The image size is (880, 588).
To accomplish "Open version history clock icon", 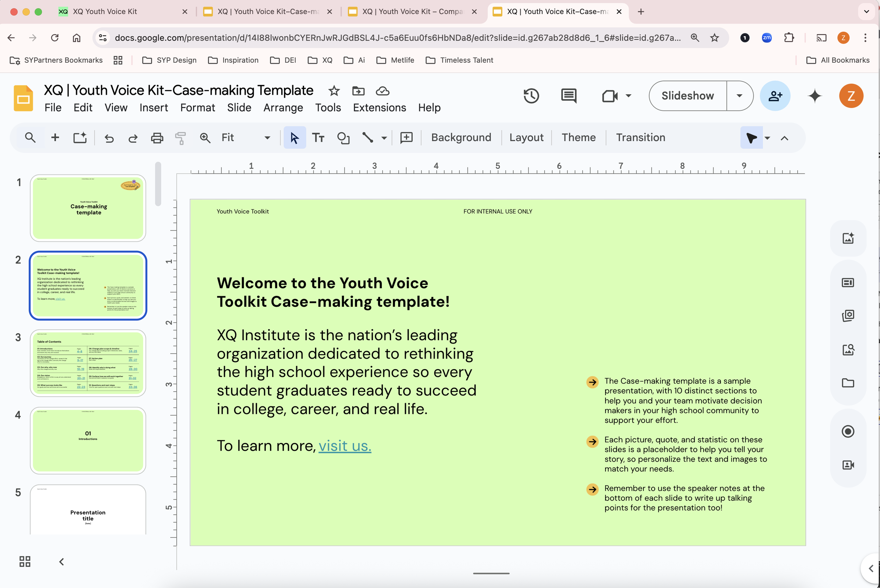I will point(531,96).
